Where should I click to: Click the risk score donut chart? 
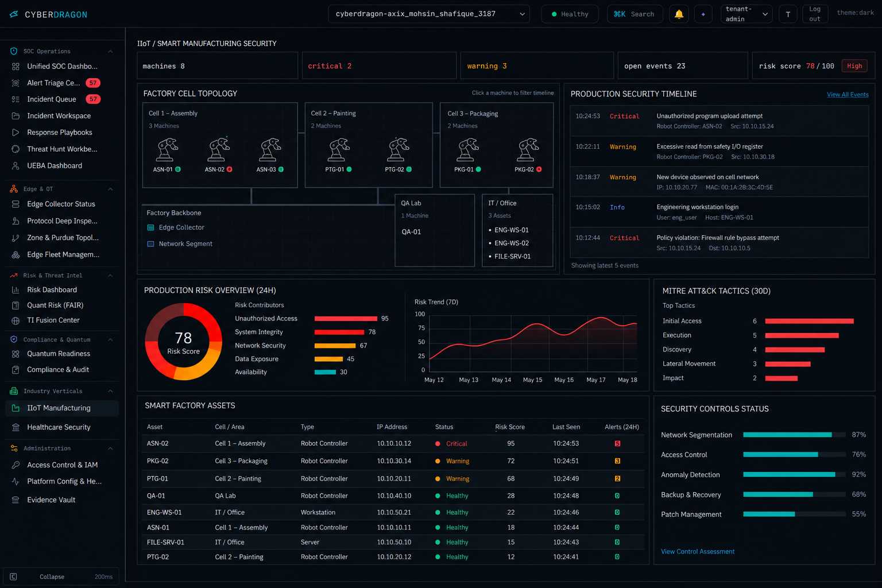click(184, 342)
